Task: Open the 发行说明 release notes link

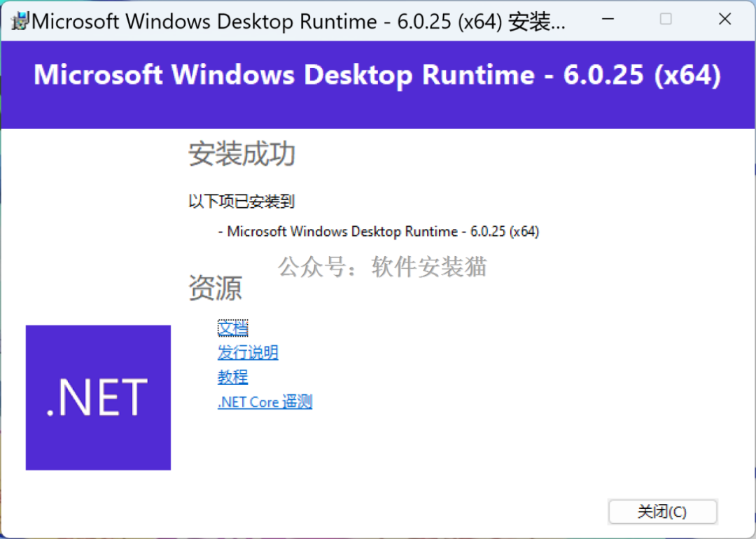Action: [248, 352]
